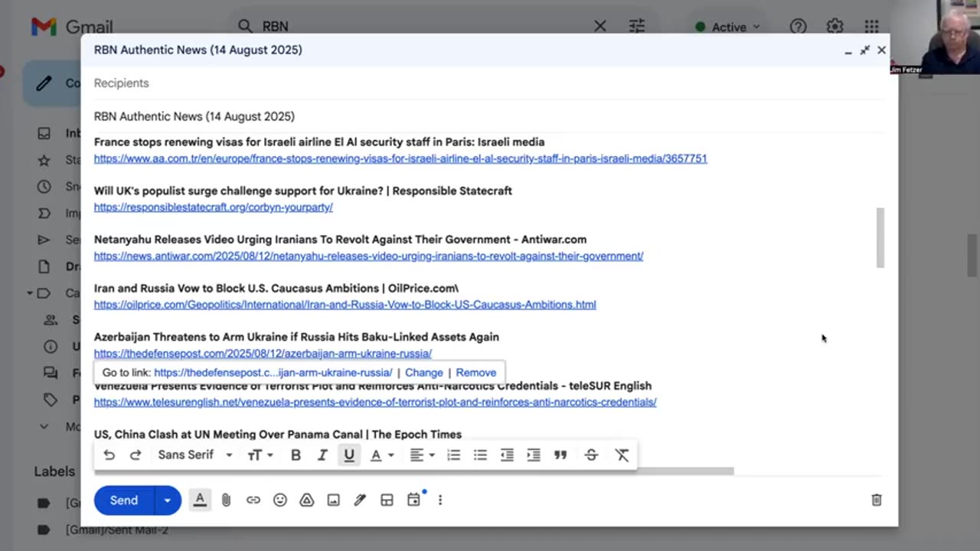This screenshot has width=980, height=551.
Task: Insert a bulleted list
Action: (480, 455)
